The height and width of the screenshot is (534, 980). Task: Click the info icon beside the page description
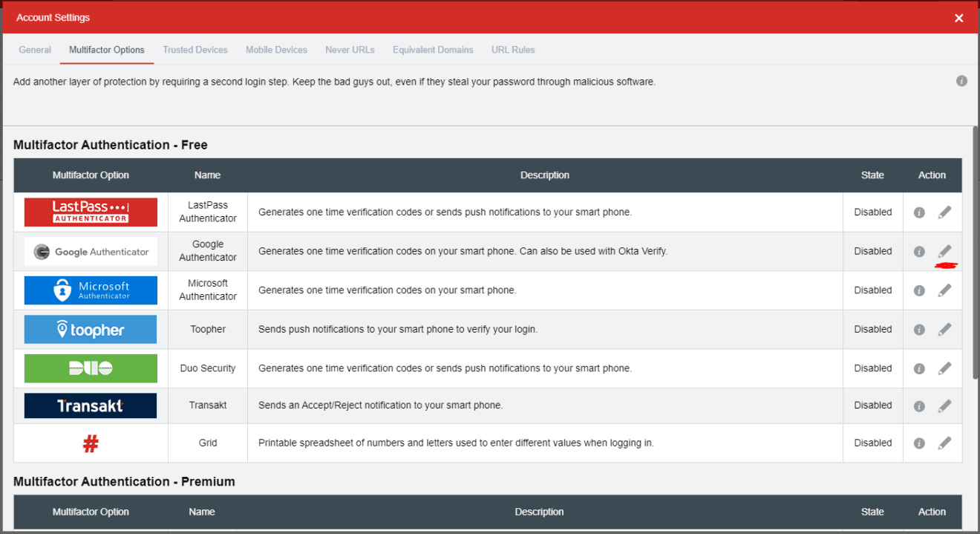pos(961,81)
